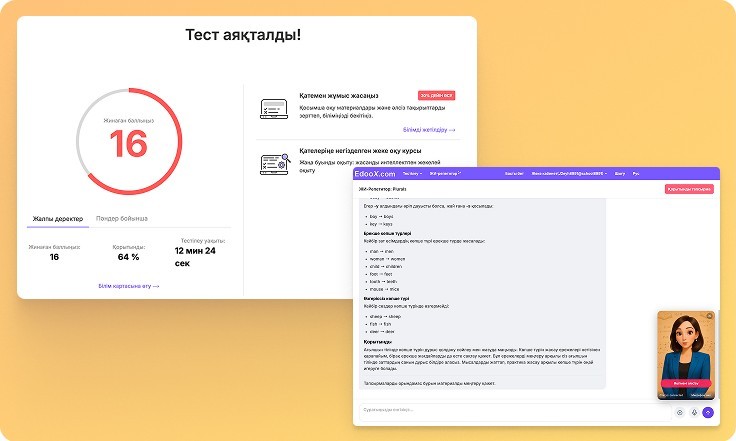Click the Қатемен жұмыс жасаңыз heading
736x441 pixels.
pos(339,96)
